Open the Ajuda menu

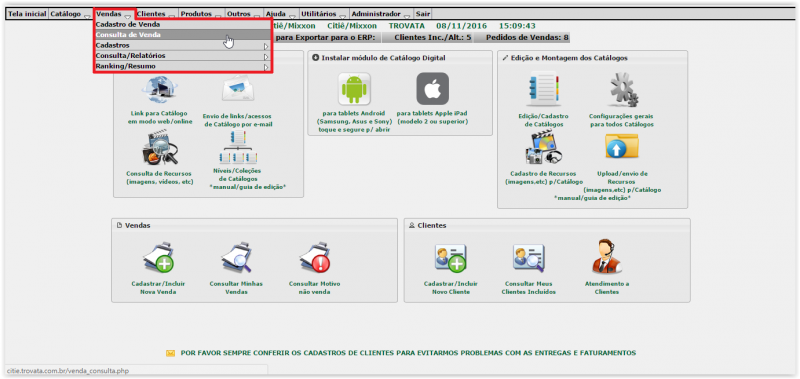click(x=281, y=14)
